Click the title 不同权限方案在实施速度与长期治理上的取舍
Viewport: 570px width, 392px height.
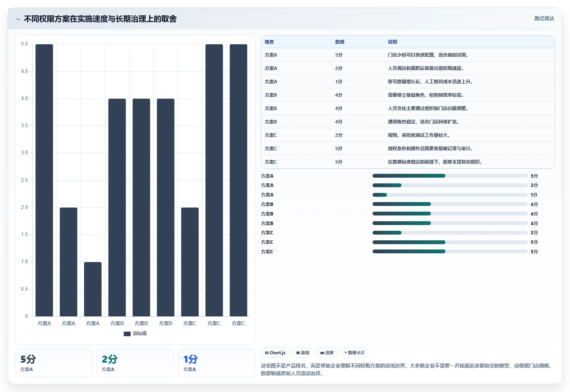tap(100, 19)
